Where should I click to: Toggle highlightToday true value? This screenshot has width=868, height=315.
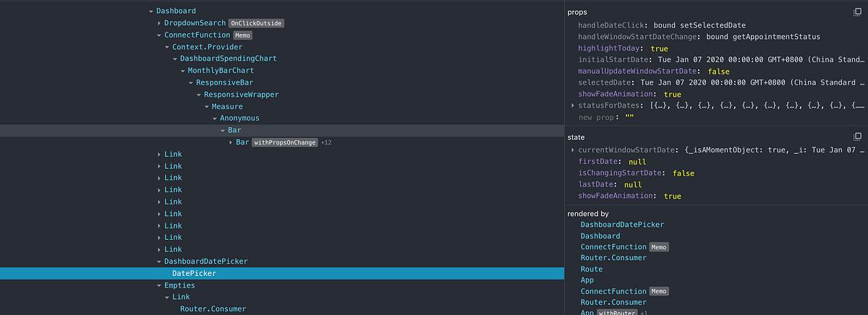659,48
